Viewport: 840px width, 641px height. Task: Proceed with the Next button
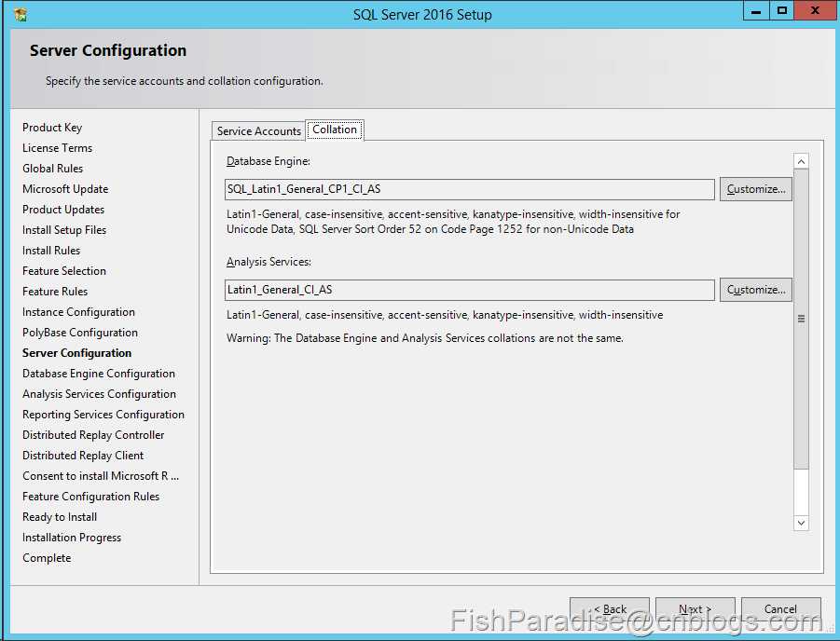coord(695,609)
